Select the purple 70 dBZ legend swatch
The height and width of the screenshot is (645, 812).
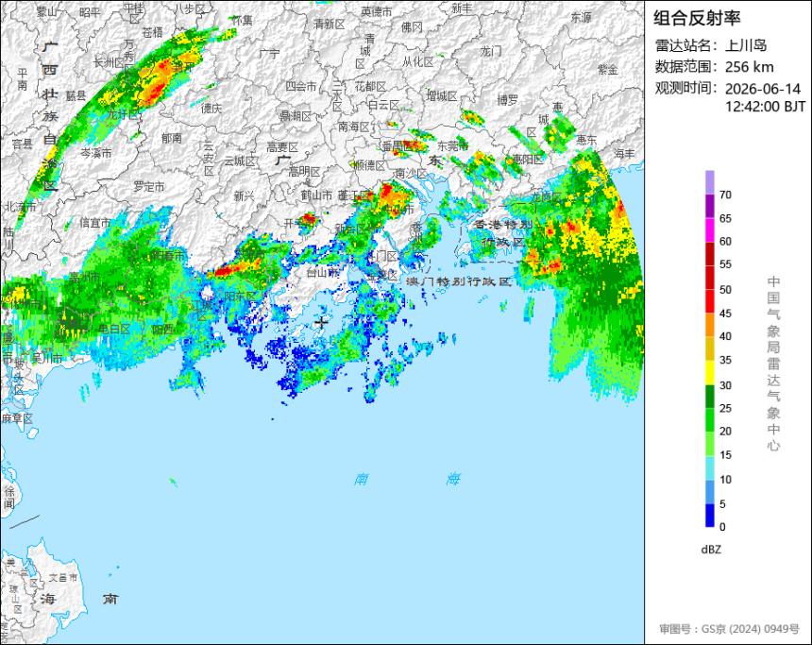tap(709, 182)
